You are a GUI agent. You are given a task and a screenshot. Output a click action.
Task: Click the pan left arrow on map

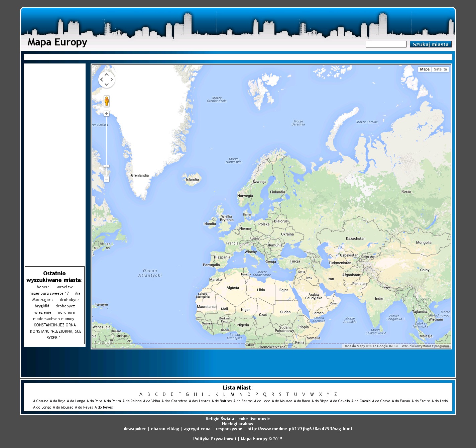[102, 80]
